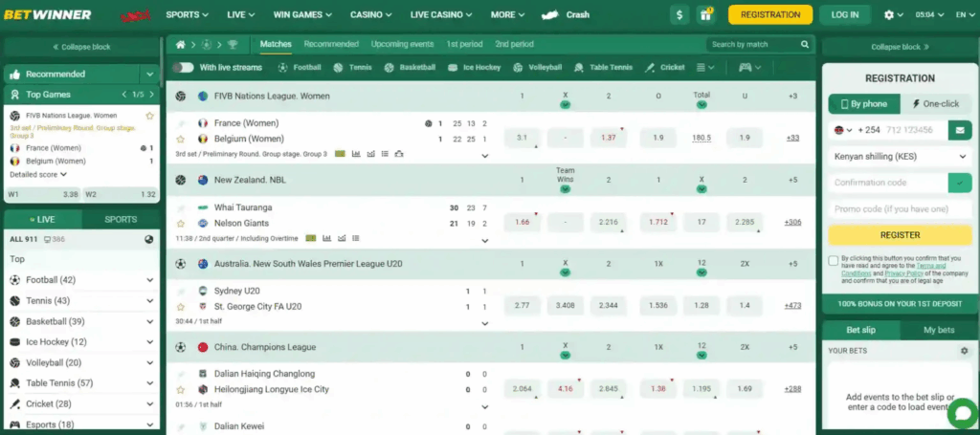
Task: Switch to the 1st period tab
Action: (x=464, y=44)
